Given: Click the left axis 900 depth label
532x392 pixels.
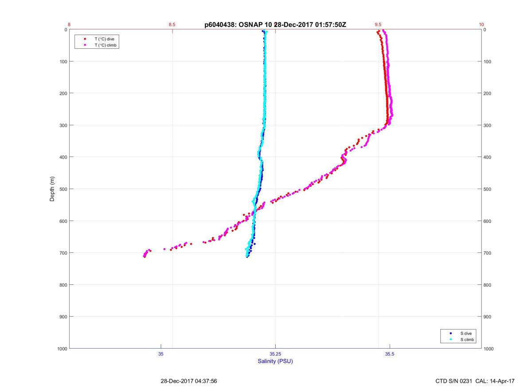Looking at the screenshot, I should coord(63,317).
